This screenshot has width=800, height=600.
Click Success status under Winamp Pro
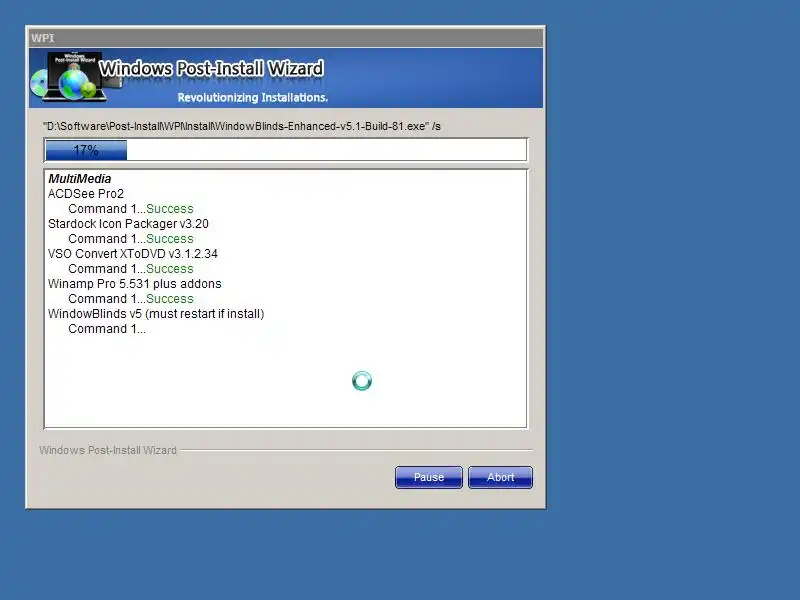(x=170, y=299)
